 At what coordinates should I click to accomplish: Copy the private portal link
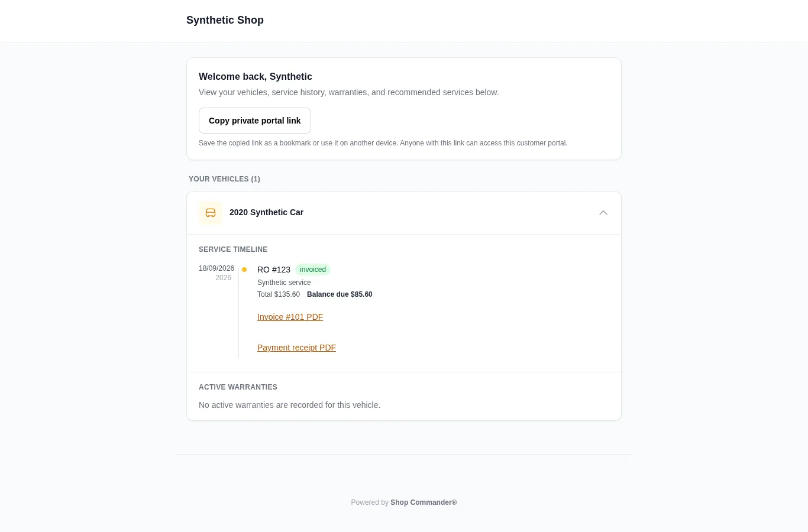(255, 121)
